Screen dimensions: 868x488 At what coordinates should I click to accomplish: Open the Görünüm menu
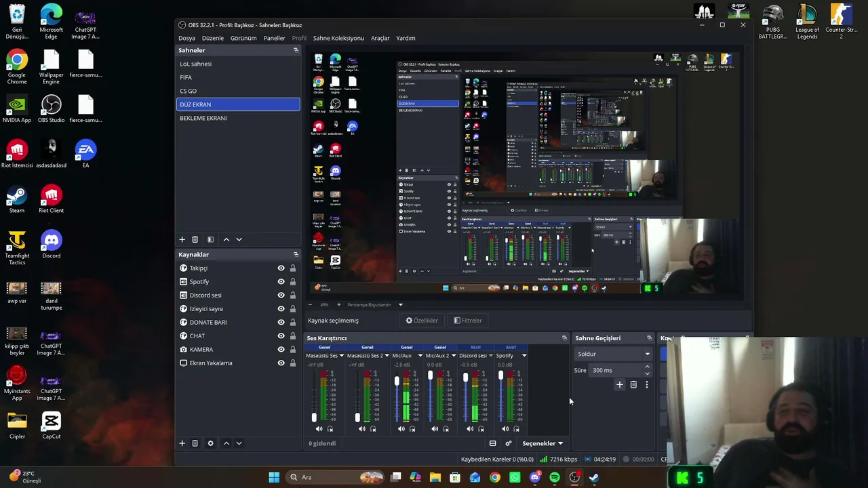[x=243, y=38]
